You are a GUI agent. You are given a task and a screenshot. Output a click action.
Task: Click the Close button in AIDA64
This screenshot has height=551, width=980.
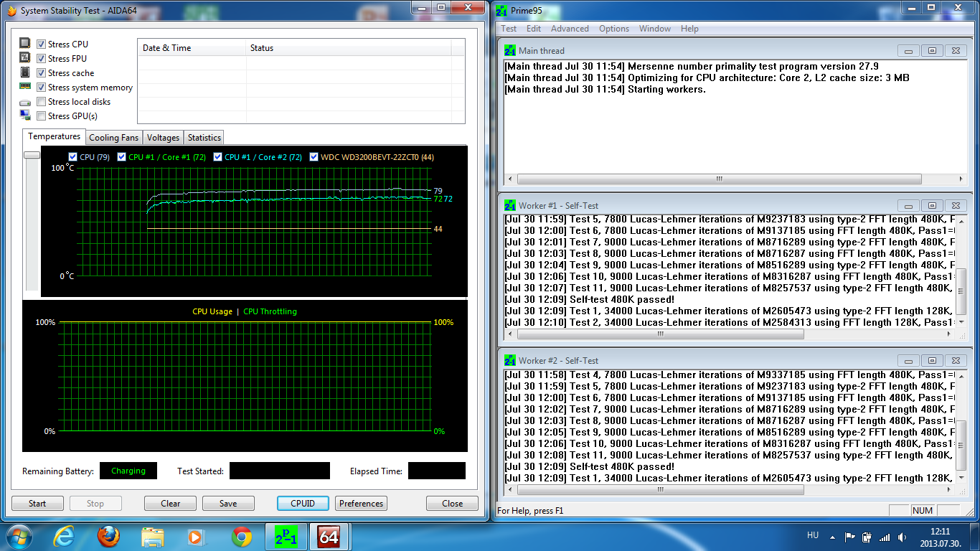click(x=452, y=504)
